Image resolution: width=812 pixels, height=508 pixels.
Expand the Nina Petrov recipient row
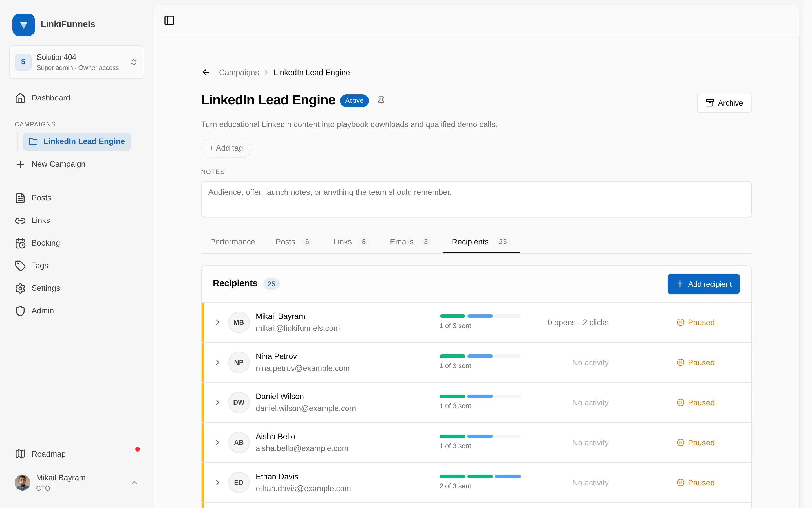click(x=217, y=362)
